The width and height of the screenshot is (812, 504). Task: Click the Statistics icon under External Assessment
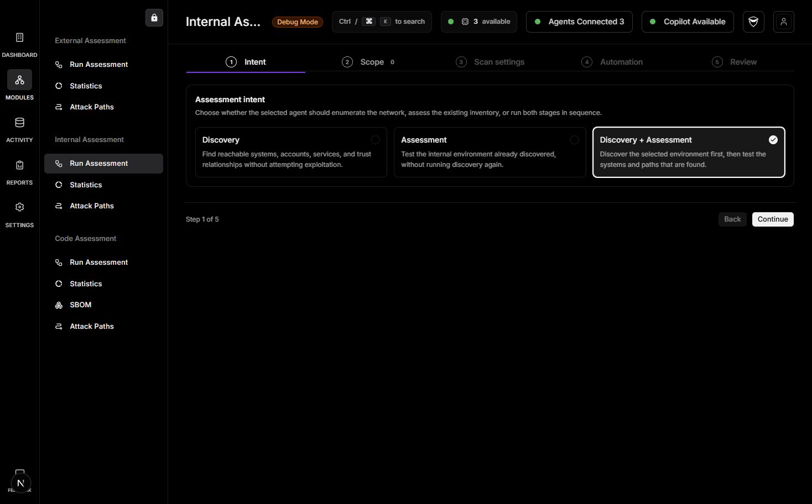click(59, 86)
